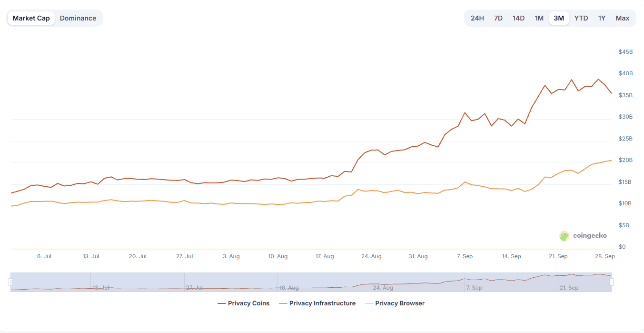
Task: Click the $25B axis label
Action: 625,139
